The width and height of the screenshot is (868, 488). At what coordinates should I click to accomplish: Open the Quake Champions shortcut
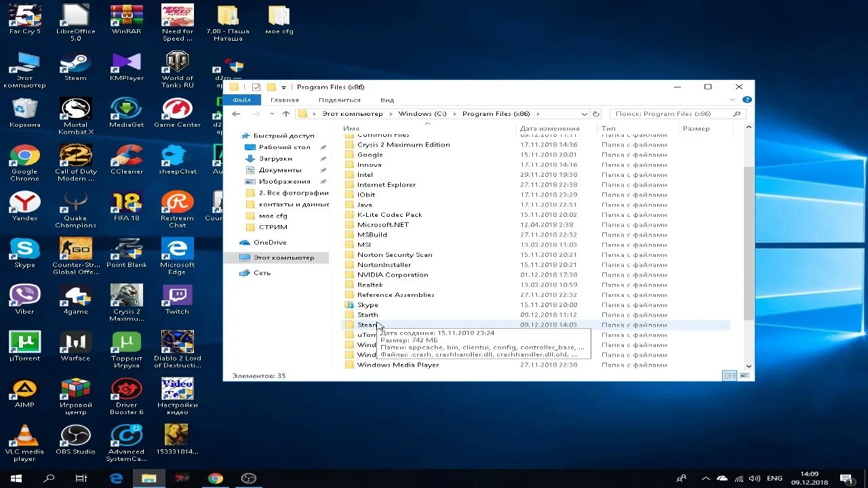[x=75, y=210]
